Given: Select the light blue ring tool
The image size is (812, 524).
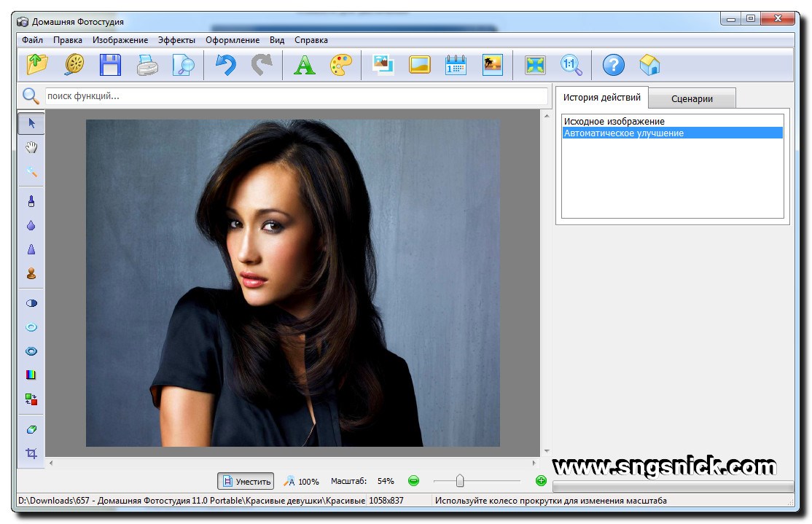Looking at the screenshot, I should pos(31,327).
